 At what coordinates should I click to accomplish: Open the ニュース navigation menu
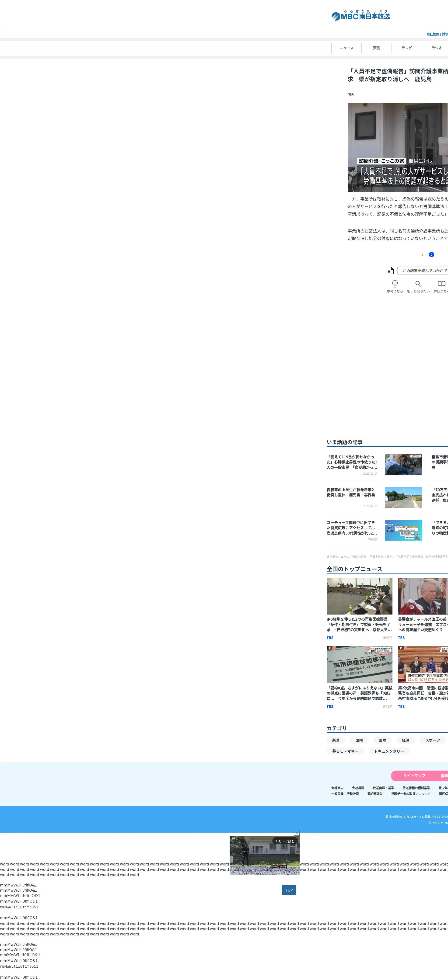point(346,48)
